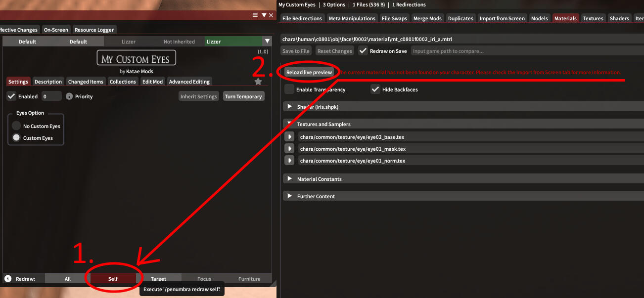The height and width of the screenshot is (298, 644).
Task: Click the Turn Temporary button
Action: (x=243, y=96)
